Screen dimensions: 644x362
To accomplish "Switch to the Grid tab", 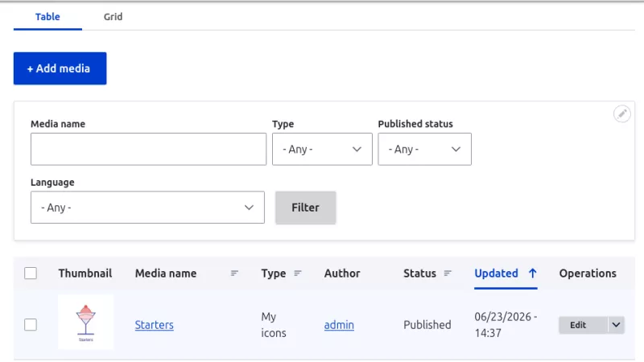I will (x=113, y=17).
